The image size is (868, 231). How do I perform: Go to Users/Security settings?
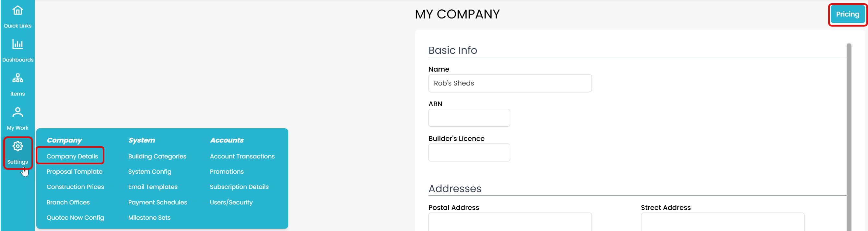(x=231, y=202)
